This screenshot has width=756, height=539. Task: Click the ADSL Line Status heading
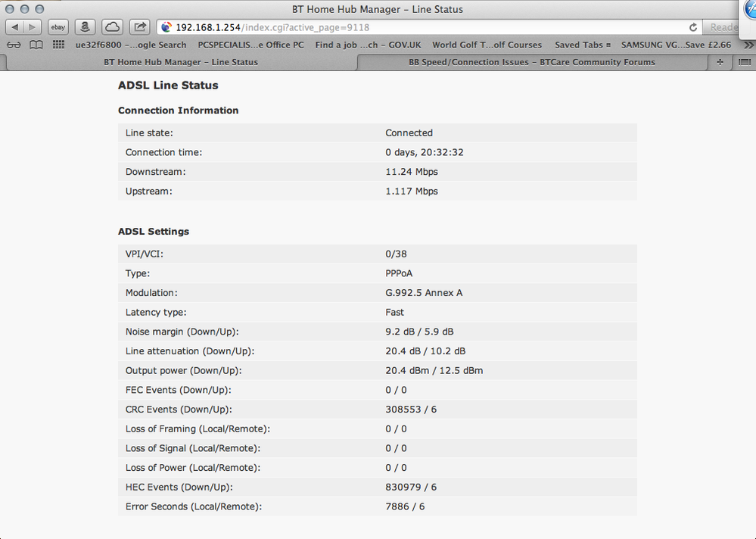coord(168,86)
